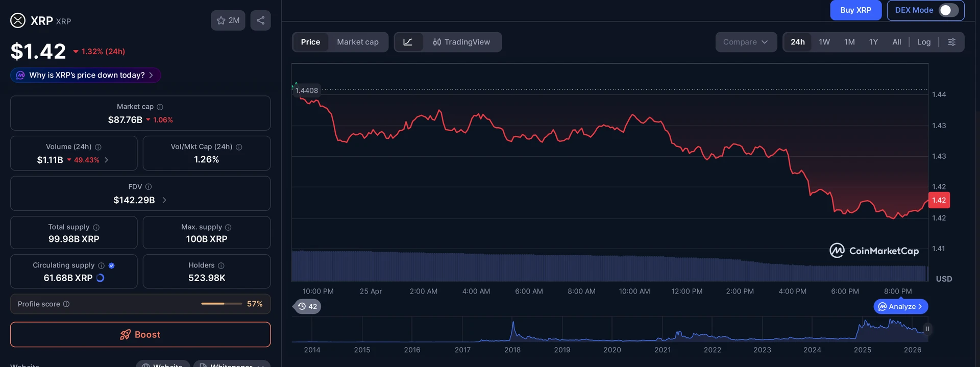Click the Profile score progress bar

(x=222, y=304)
